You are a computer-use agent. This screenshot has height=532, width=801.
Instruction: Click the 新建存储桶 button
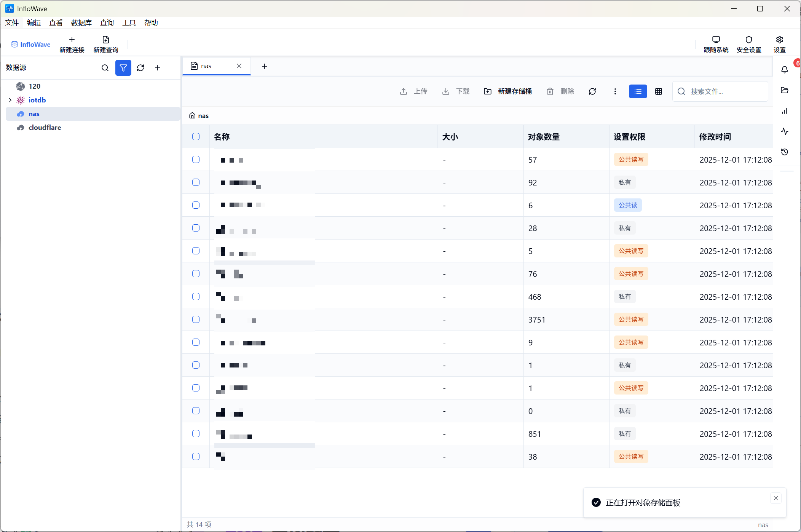508,91
